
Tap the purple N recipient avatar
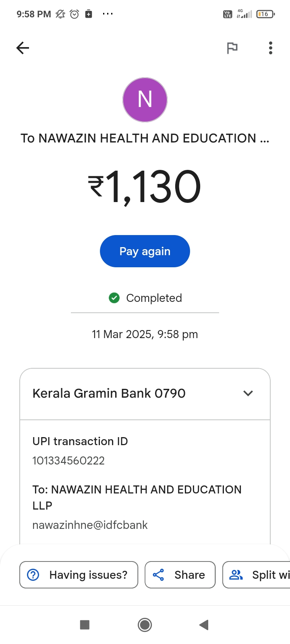[145, 100]
